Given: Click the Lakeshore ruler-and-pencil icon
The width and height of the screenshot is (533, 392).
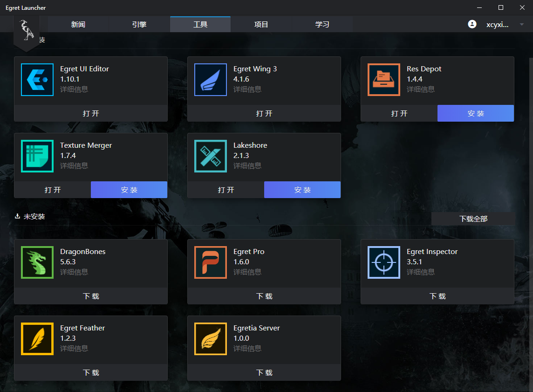Looking at the screenshot, I should [x=211, y=156].
